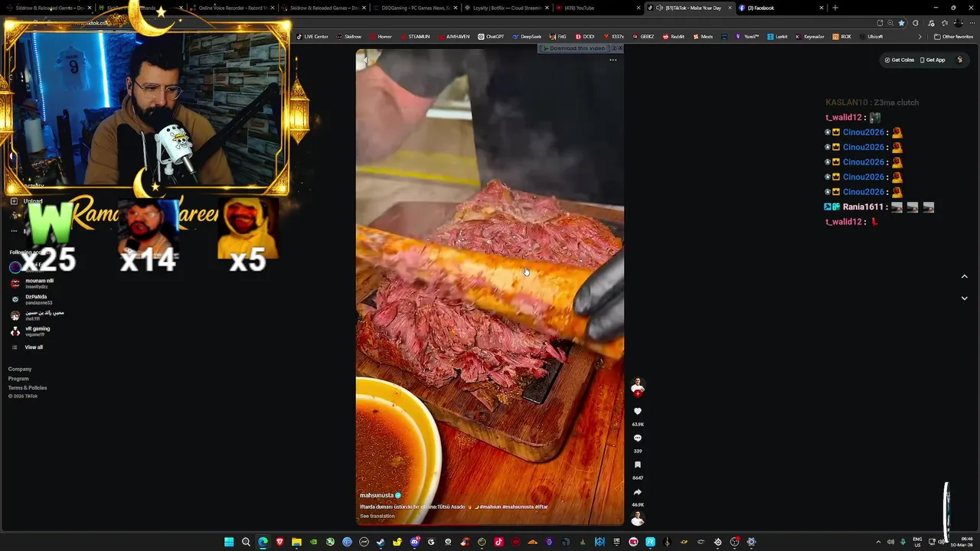The image size is (980, 551).
Task: Click the video progress bar at bottom
Action: coord(490,525)
